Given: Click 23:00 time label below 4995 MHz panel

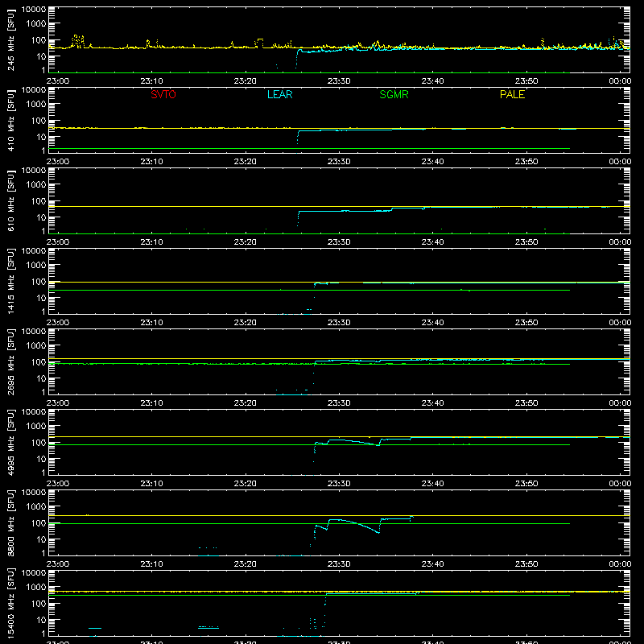Looking at the screenshot, I should (57, 484).
